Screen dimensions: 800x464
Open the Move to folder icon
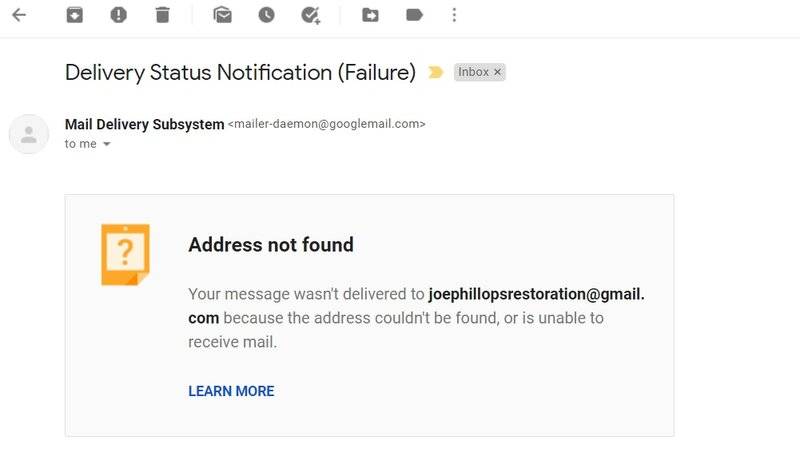[x=370, y=15]
